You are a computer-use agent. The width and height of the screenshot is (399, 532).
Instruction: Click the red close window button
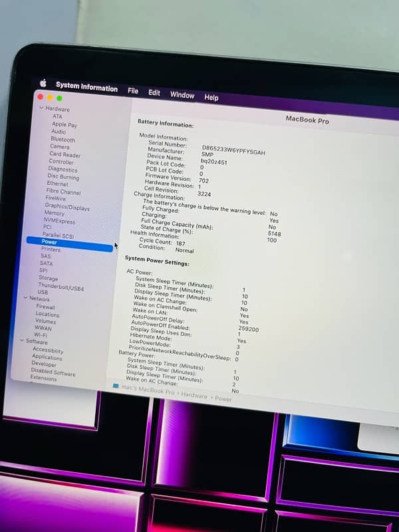tap(41, 97)
